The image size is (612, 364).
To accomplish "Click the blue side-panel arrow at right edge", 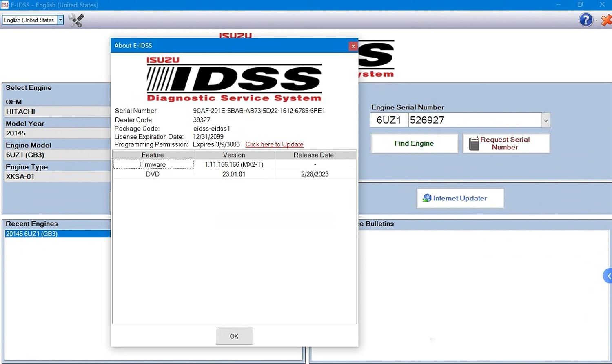I will [608, 276].
